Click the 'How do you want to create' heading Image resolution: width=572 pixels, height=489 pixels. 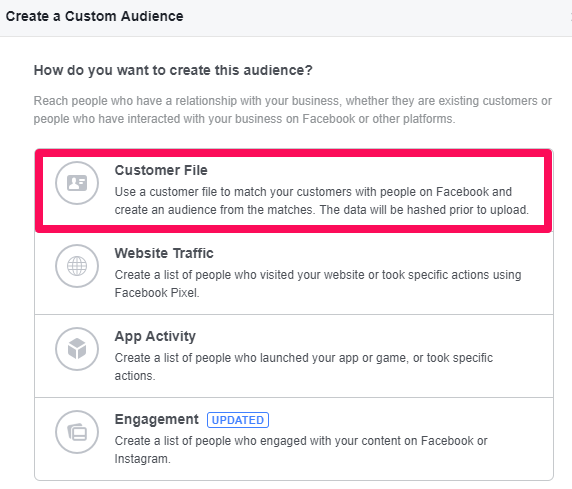coord(173,70)
